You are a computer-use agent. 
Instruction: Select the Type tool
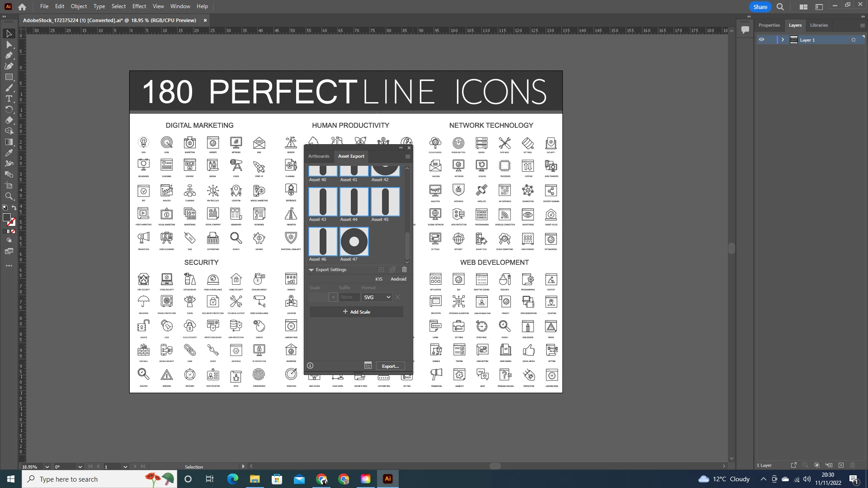9,99
